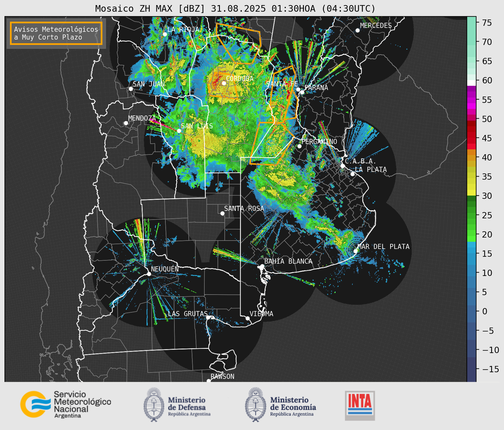Screen dimensions: 504x430
Task: Select the RAWSON city marker dot
Action: [x=209, y=381]
